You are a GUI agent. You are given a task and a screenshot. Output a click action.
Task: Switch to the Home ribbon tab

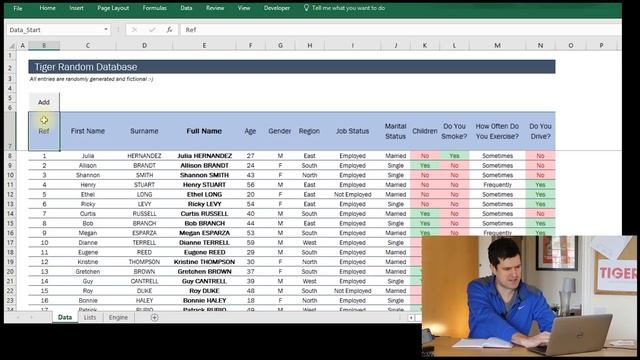[47, 8]
